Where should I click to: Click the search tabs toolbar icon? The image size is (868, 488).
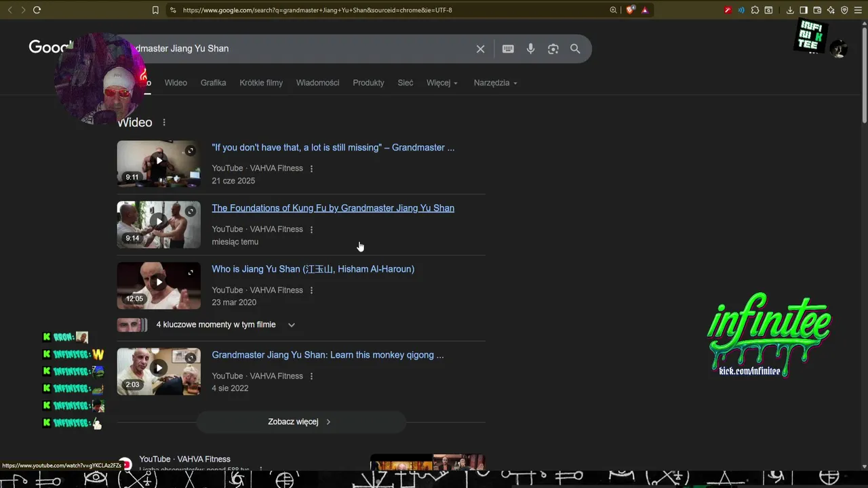click(x=768, y=10)
